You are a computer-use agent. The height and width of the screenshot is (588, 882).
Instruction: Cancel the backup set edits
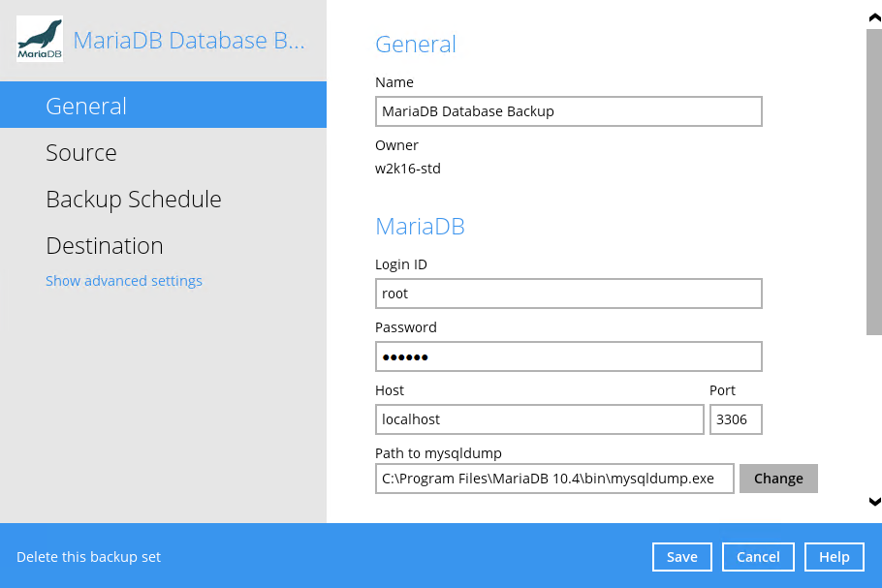pos(758,557)
